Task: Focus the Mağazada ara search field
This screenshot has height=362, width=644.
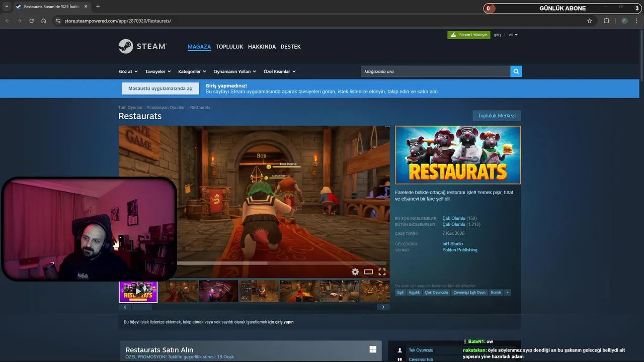Action: (435, 71)
